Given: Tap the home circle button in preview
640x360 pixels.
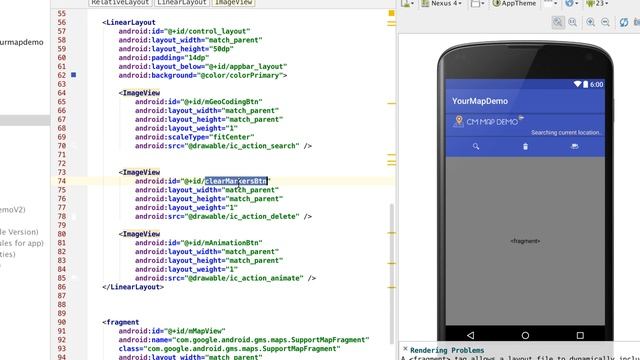Looking at the screenshot, I should coord(525,335).
